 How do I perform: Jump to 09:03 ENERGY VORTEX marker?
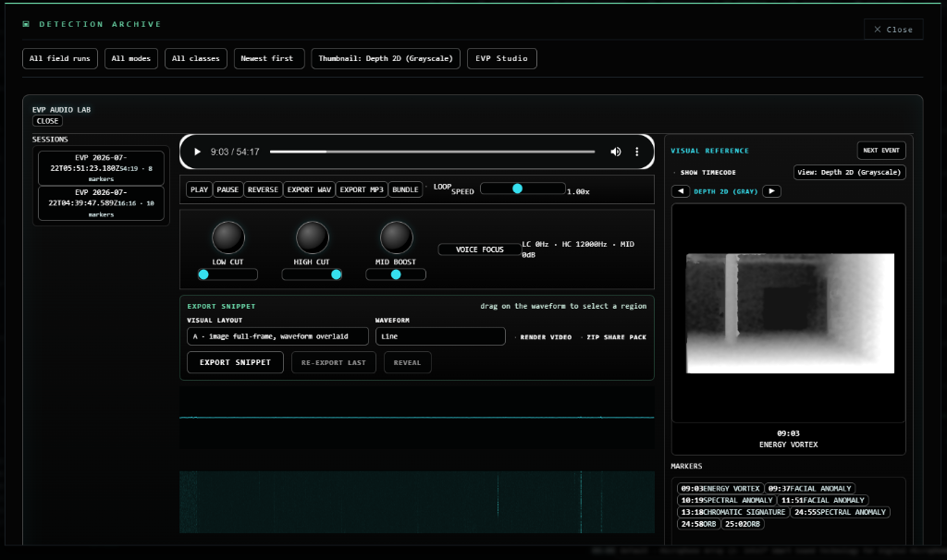click(x=719, y=489)
